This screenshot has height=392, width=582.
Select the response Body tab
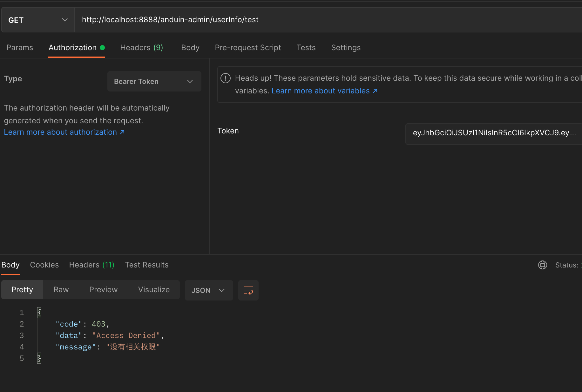point(10,265)
